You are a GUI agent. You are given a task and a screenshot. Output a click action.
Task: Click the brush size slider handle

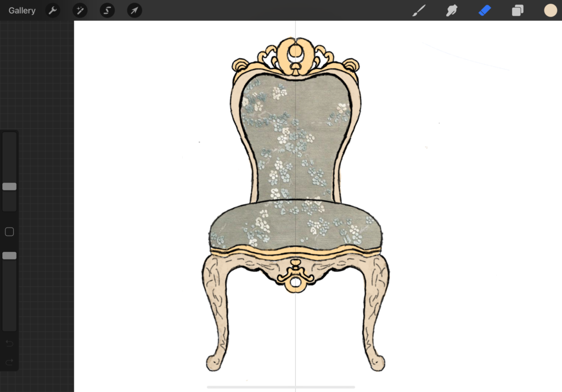coord(9,186)
